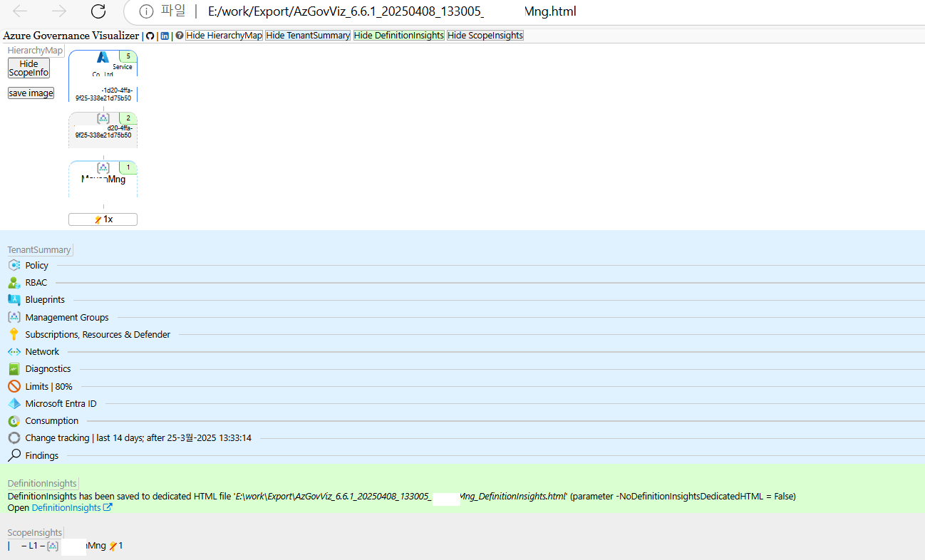The width and height of the screenshot is (925, 560).
Task: Click key icon in the ScopeInsights L1 row
Action: pyautogui.click(x=113, y=546)
